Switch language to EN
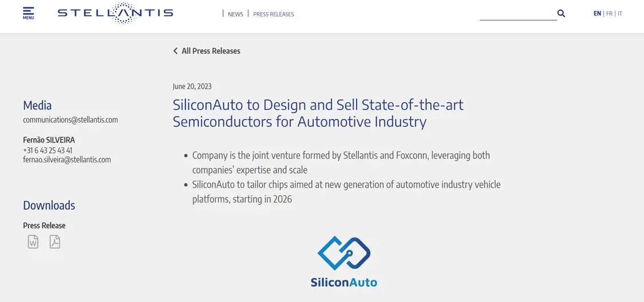Viewport: 644px width, 302px height. tap(597, 13)
